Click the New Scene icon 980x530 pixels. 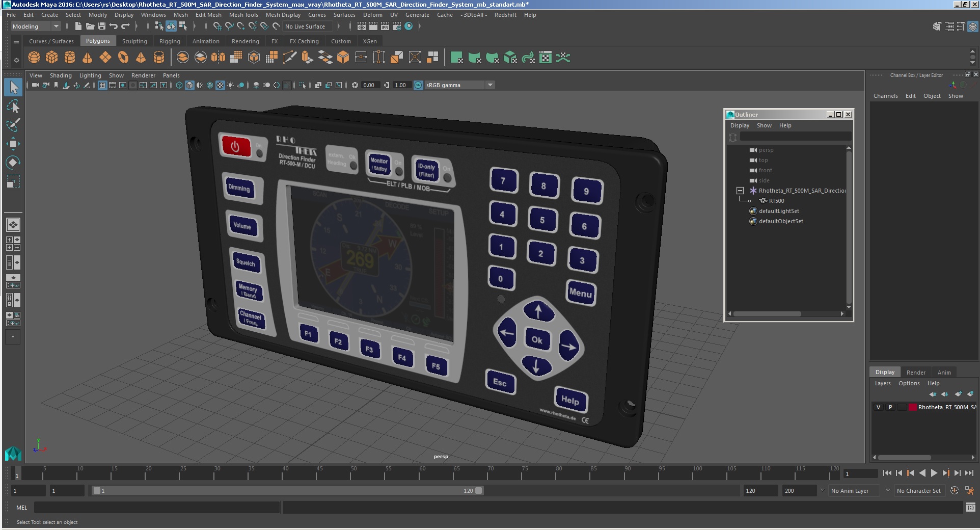[x=78, y=26]
